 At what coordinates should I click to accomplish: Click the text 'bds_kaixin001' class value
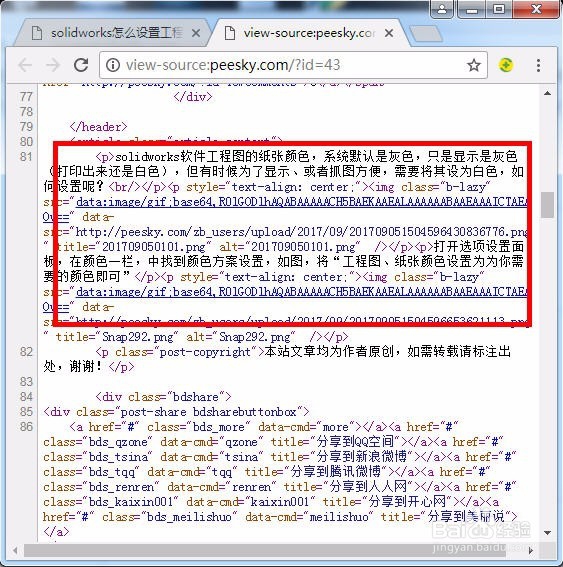[x=132, y=502]
